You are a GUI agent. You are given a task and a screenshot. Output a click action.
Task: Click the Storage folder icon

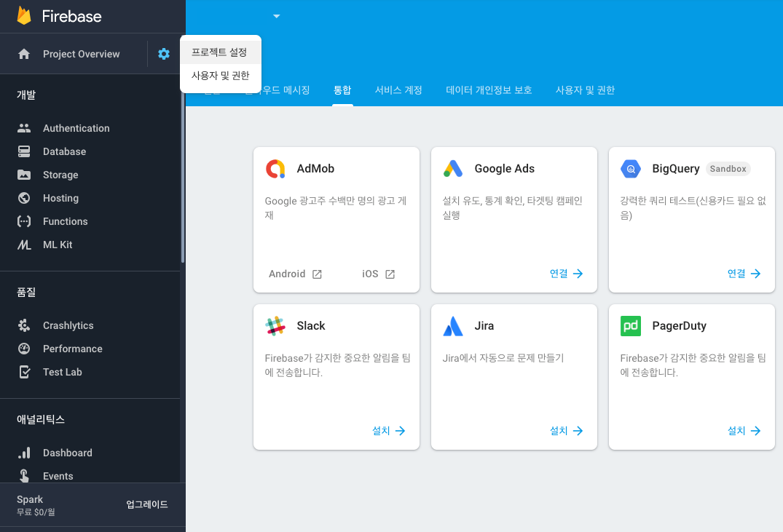[x=24, y=175]
